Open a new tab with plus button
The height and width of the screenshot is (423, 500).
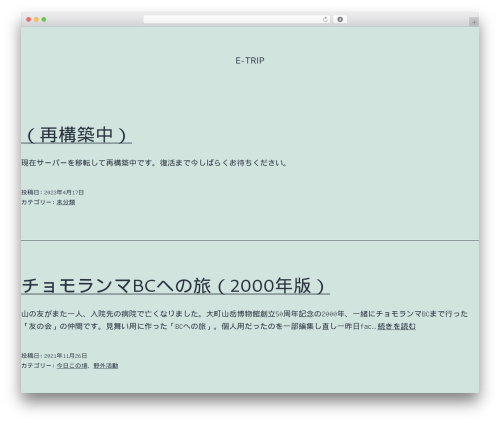click(474, 22)
